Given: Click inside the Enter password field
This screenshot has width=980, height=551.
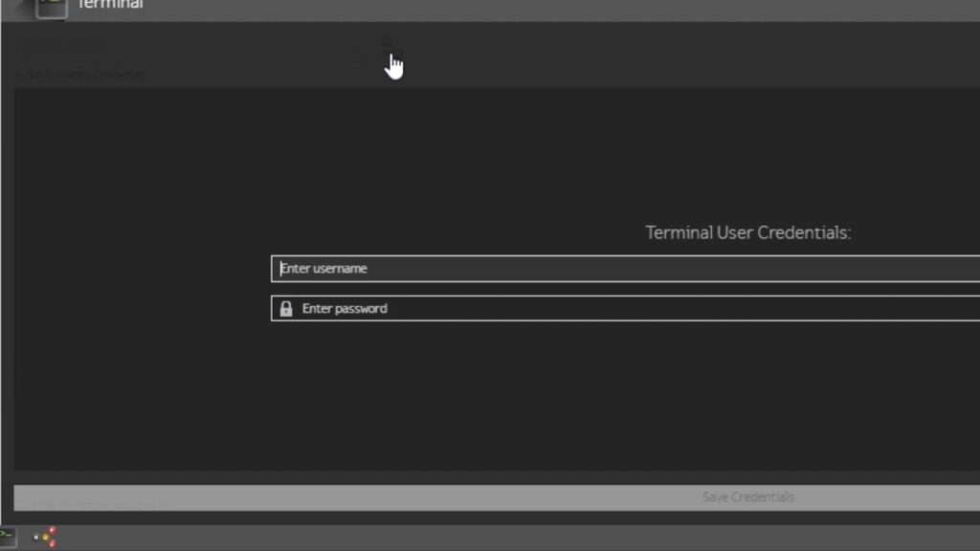Looking at the screenshot, I should (x=479, y=308).
